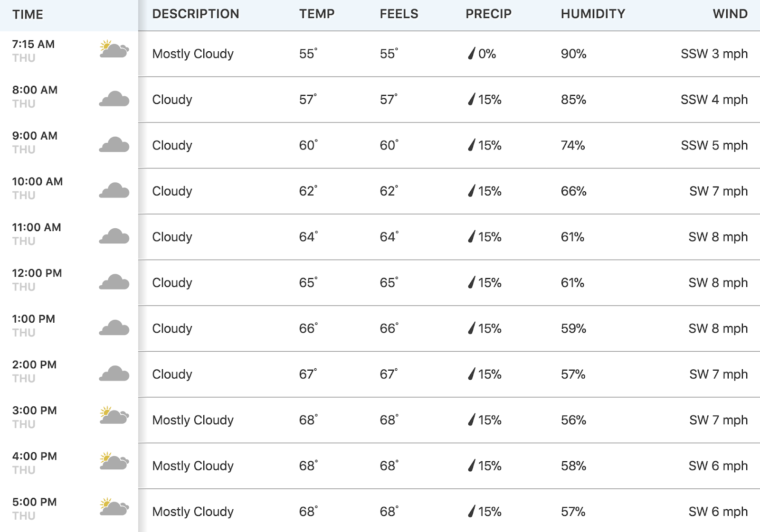
Task: Click the SSW 5 mph wind value
Action: point(714,145)
